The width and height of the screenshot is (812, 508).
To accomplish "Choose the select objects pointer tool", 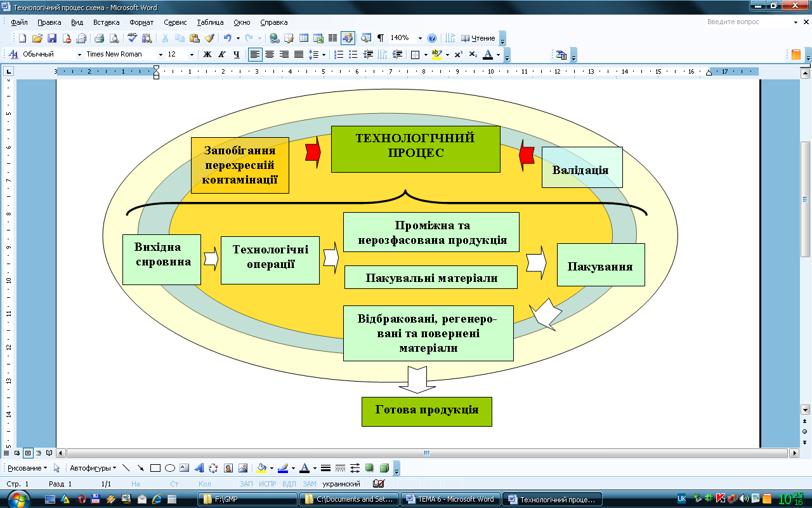I will [56, 468].
